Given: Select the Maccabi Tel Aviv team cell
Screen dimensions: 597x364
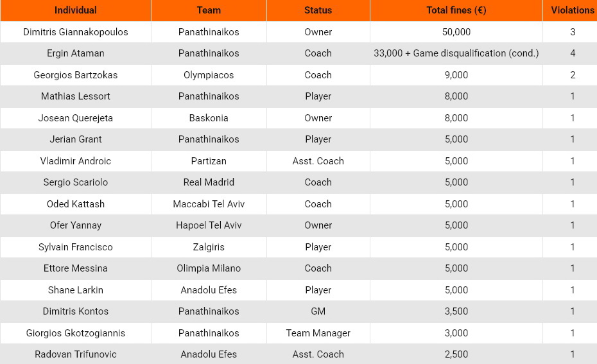Looking at the screenshot, I should (209, 204).
